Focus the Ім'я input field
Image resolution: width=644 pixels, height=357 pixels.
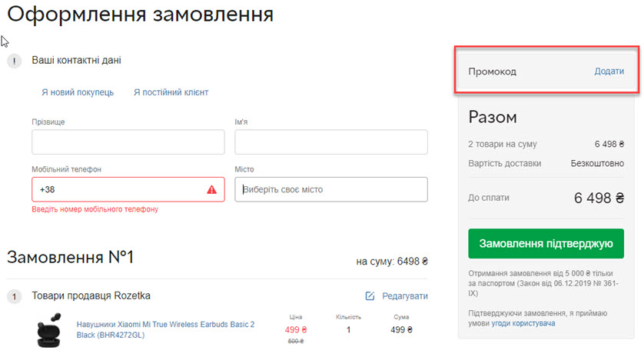[331, 142]
